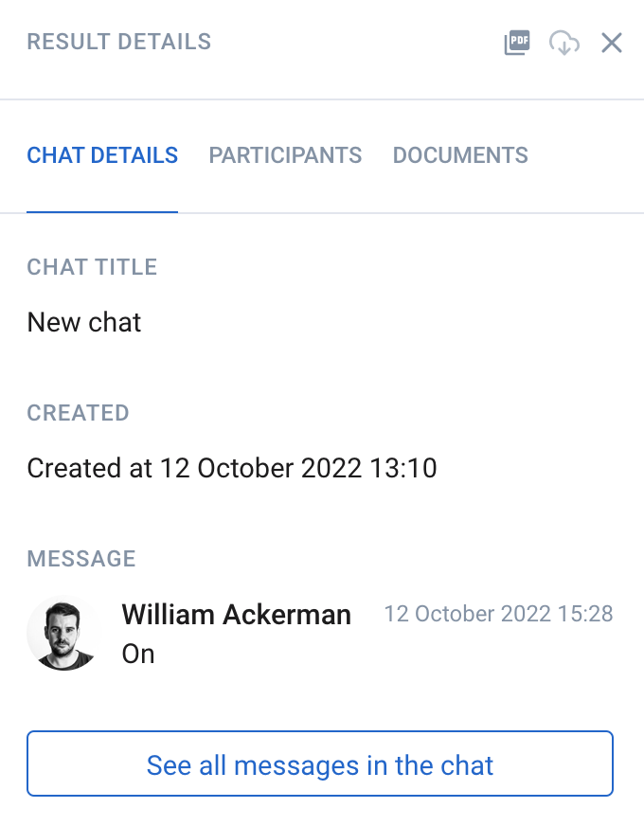Select the message timestamp 12 October 2022 15:28
The height and width of the screenshot is (826, 644).
click(498, 614)
